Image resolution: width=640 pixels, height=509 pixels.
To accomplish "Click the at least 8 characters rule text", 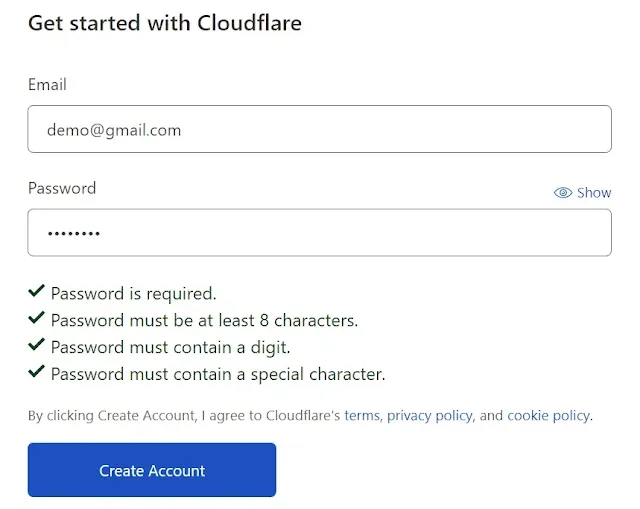I will click(x=204, y=320).
